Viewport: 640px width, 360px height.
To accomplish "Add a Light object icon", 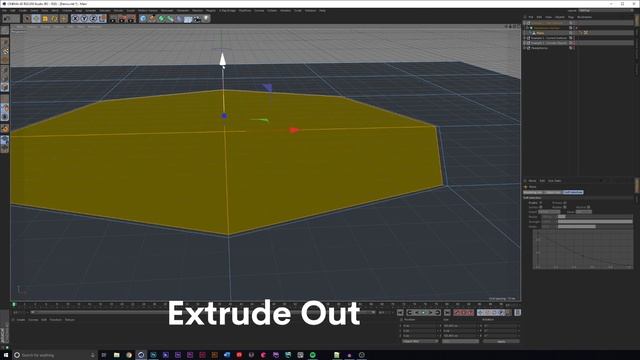I will tap(206, 18).
